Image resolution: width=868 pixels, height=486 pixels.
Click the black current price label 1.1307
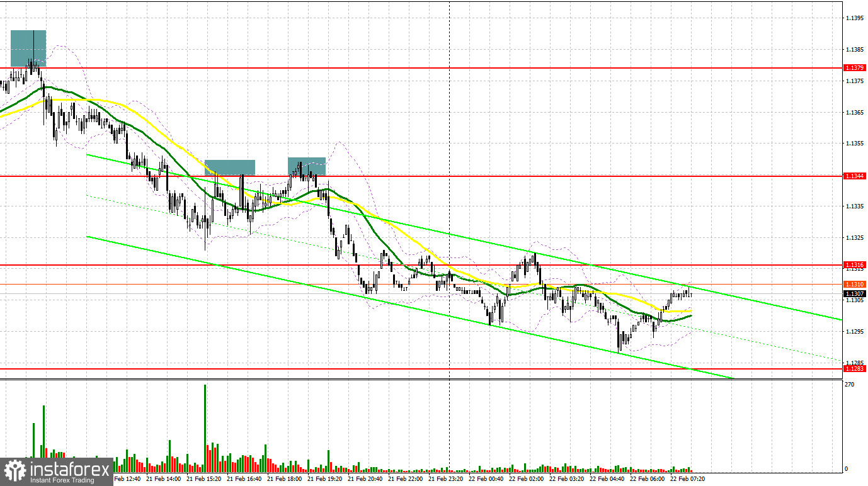pos(855,293)
